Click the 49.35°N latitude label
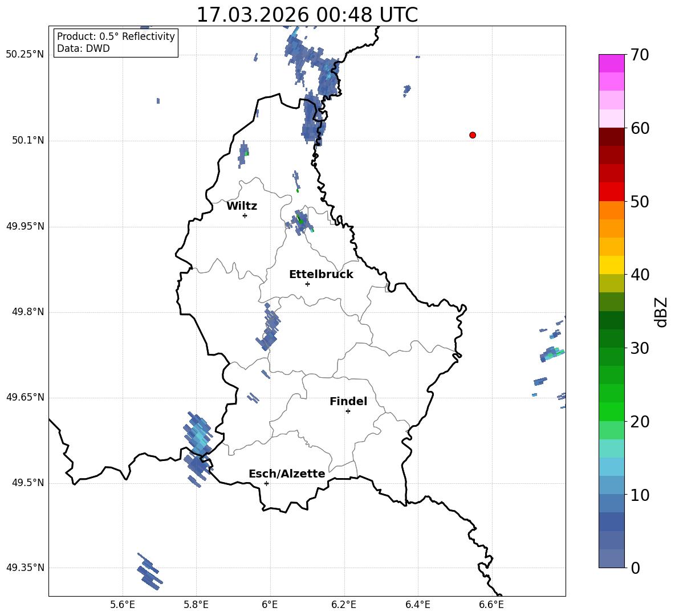This screenshot has height=616, width=675. click(25, 568)
